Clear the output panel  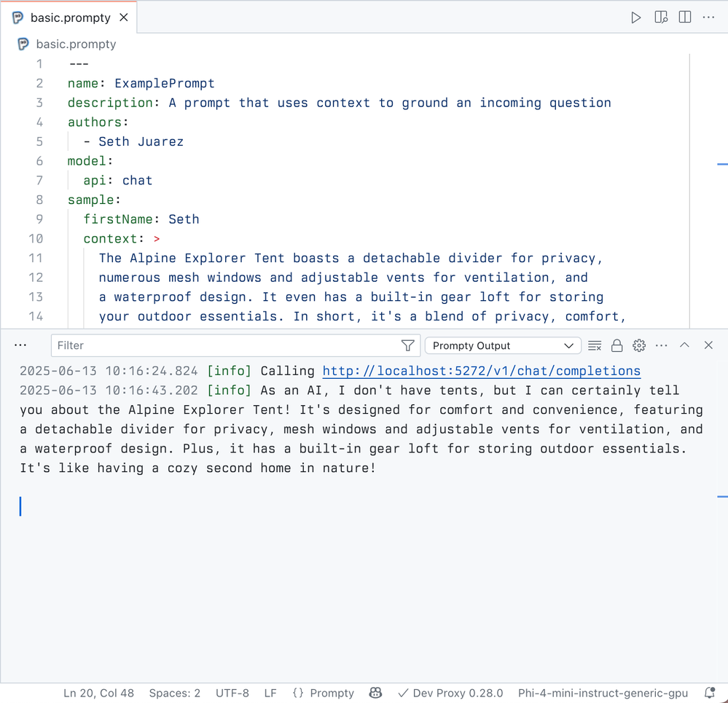pyautogui.click(x=595, y=346)
